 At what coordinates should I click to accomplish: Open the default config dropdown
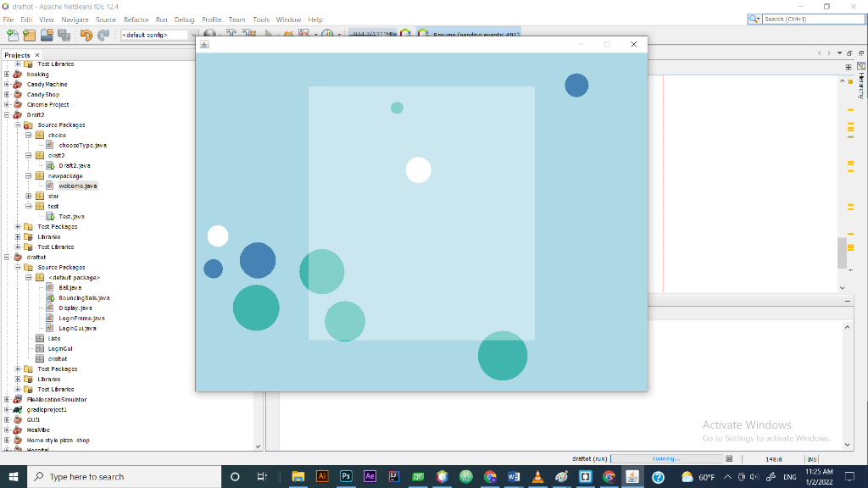193,36
